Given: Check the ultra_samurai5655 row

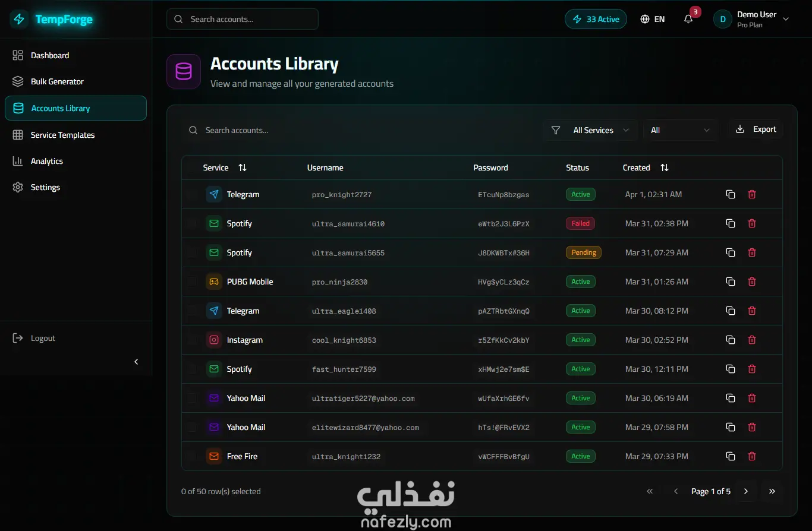Looking at the screenshot, I should click(x=192, y=252).
